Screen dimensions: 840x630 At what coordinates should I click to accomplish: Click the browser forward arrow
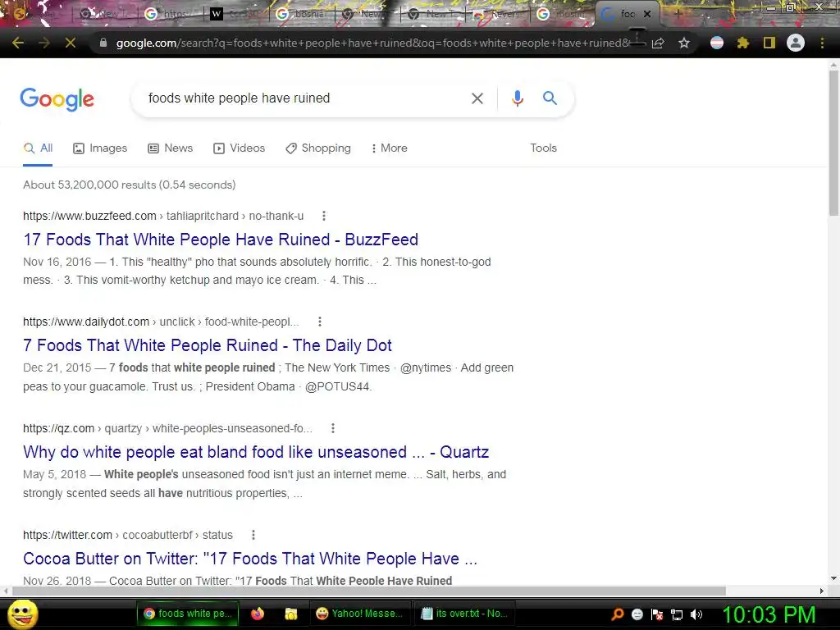point(44,43)
